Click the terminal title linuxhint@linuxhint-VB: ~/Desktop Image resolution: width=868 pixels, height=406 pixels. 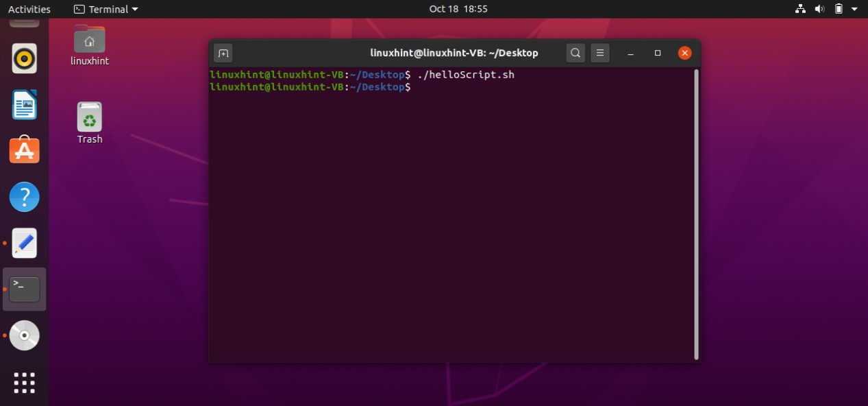coord(454,53)
